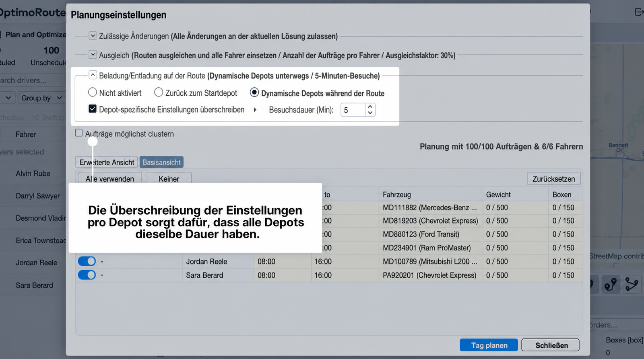
Task: Select Jordan Reele in the driver sidebar
Action: (x=36, y=263)
